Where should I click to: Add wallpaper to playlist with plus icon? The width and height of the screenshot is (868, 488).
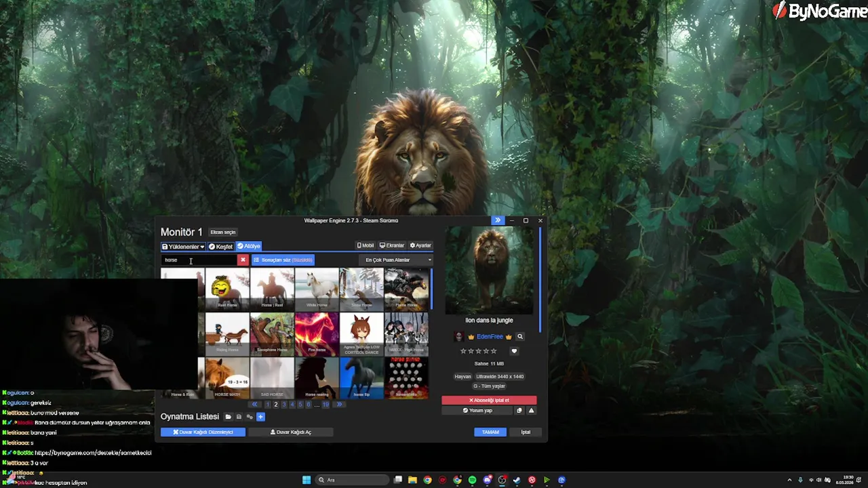(x=260, y=417)
